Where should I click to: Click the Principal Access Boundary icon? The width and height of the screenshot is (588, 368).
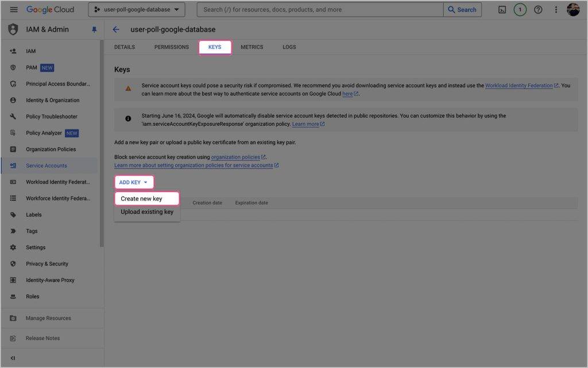pyautogui.click(x=13, y=84)
